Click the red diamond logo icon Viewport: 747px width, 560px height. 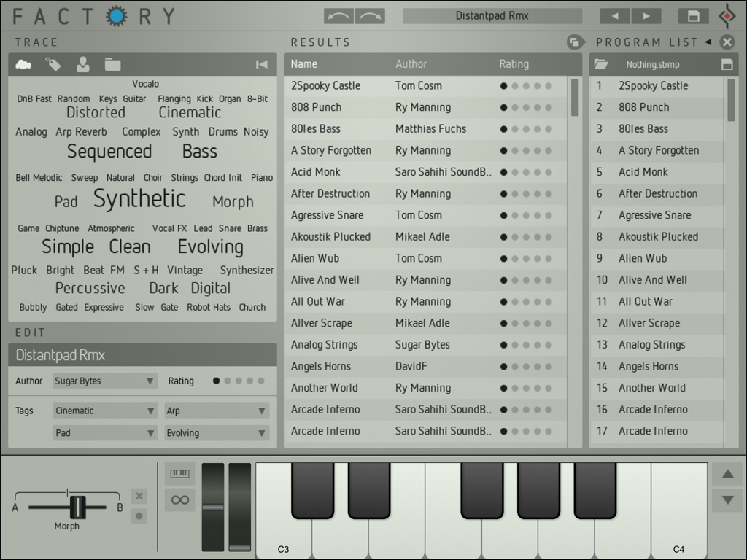coord(727,16)
